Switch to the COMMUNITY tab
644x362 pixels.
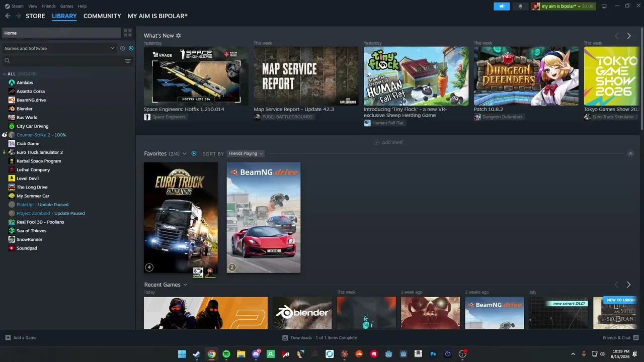tap(102, 16)
